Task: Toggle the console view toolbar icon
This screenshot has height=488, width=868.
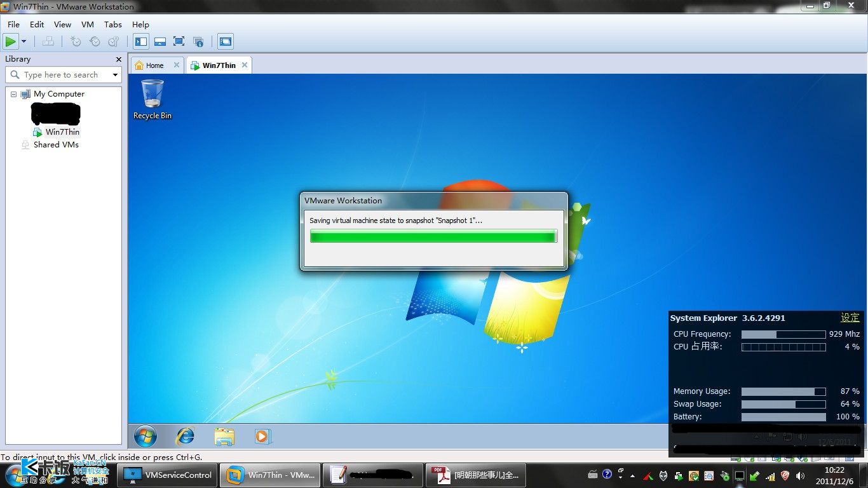Action: pyautogui.click(x=225, y=41)
